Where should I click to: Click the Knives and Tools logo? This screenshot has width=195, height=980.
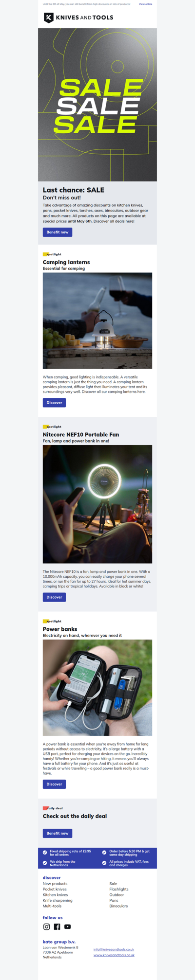(78, 18)
